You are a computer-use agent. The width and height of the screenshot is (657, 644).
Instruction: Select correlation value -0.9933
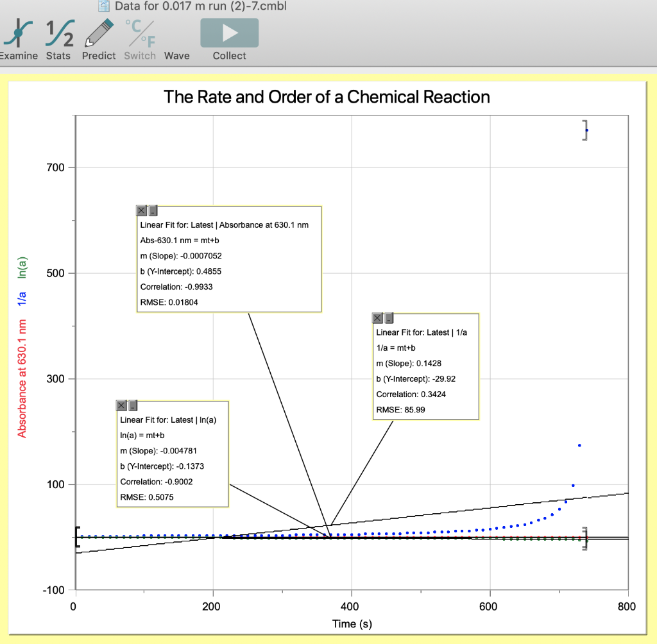(199, 287)
